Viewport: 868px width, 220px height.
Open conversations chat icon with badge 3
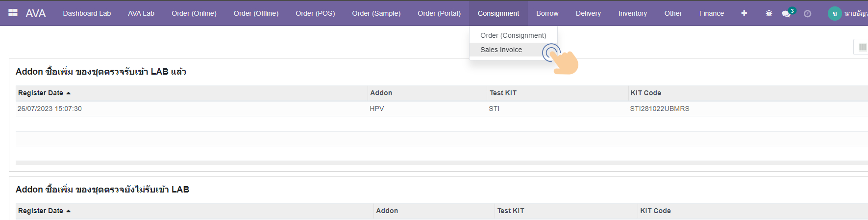[x=787, y=13]
